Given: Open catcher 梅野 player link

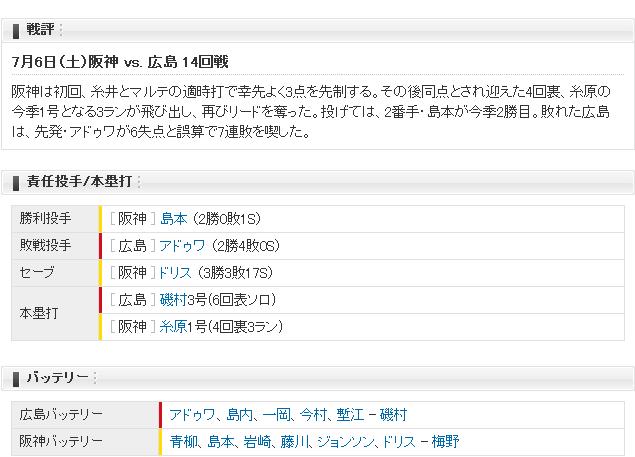Looking at the screenshot, I should (445, 442).
